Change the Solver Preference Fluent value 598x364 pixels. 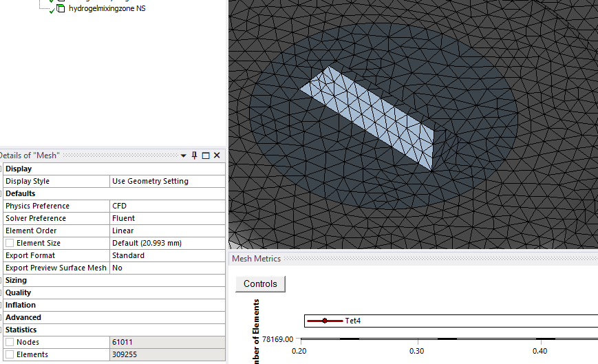[167, 218]
